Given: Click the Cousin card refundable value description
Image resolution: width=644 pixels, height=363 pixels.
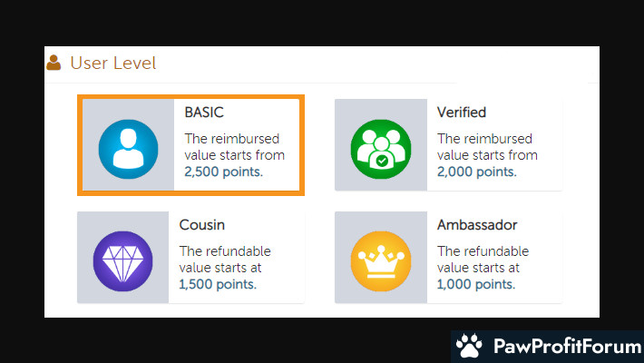Looking at the screenshot, I should coord(227,260).
